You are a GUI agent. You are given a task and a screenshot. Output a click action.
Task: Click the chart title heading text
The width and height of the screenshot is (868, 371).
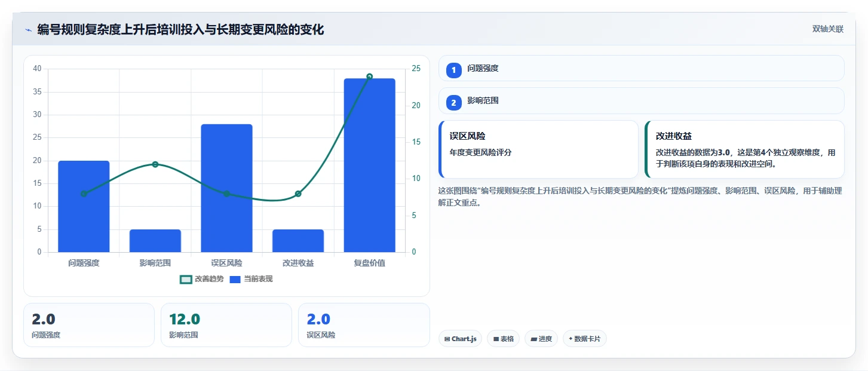[x=180, y=29]
